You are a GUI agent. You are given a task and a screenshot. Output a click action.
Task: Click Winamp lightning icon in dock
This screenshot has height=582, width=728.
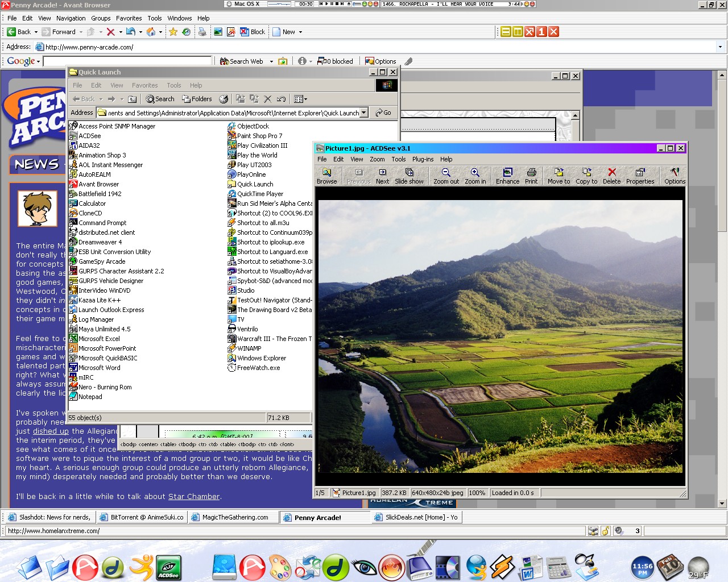[x=503, y=567]
